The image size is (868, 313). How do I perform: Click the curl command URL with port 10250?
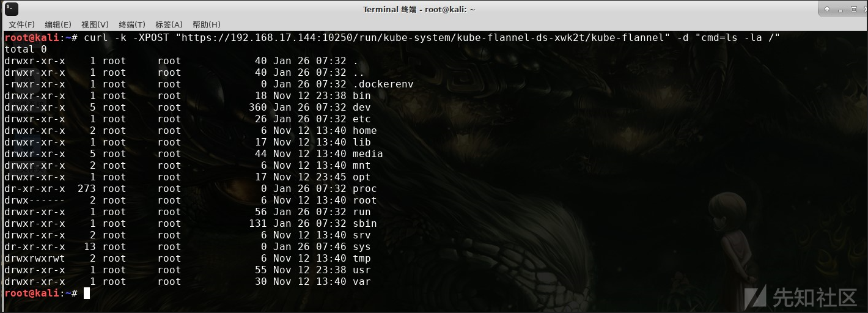(x=422, y=38)
